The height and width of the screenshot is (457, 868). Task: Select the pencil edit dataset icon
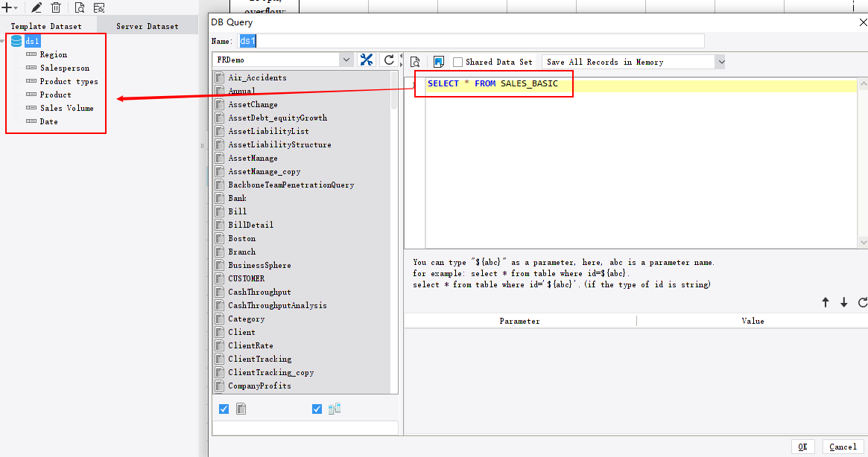click(36, 7)
